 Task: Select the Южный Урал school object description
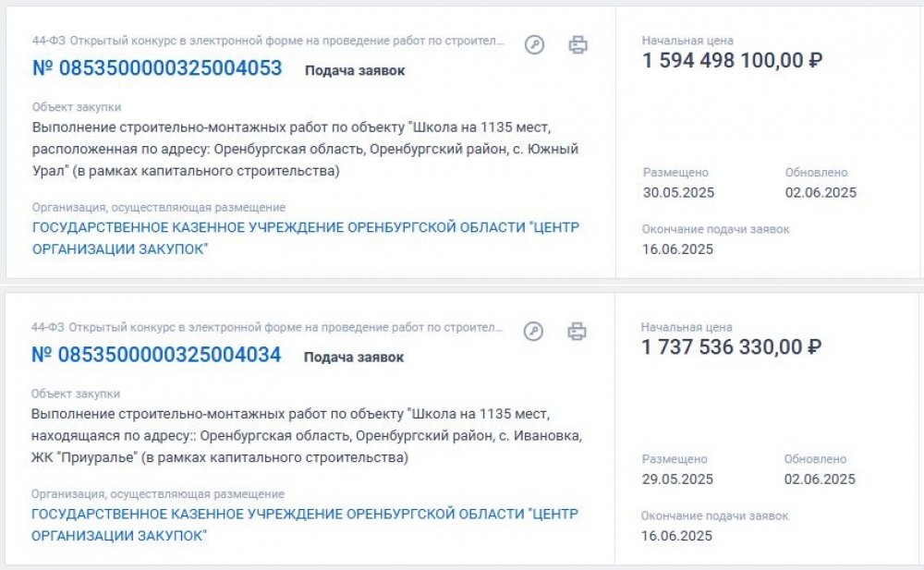click(x=305, y=149)
